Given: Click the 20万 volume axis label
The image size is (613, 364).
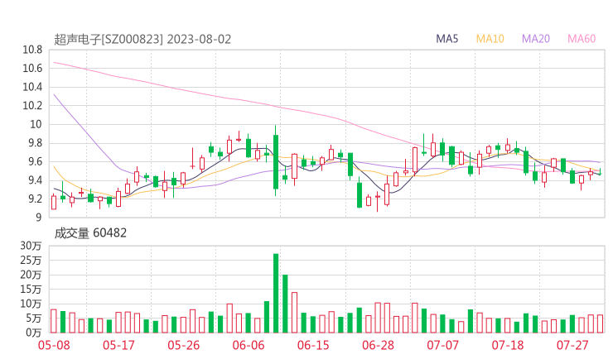Looking at the screenshot, I should (x=31, y=275).
